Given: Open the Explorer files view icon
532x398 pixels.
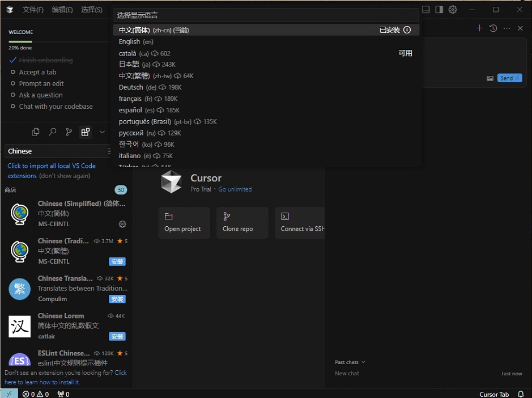Looking at the screenshot, I should point(36,132).
